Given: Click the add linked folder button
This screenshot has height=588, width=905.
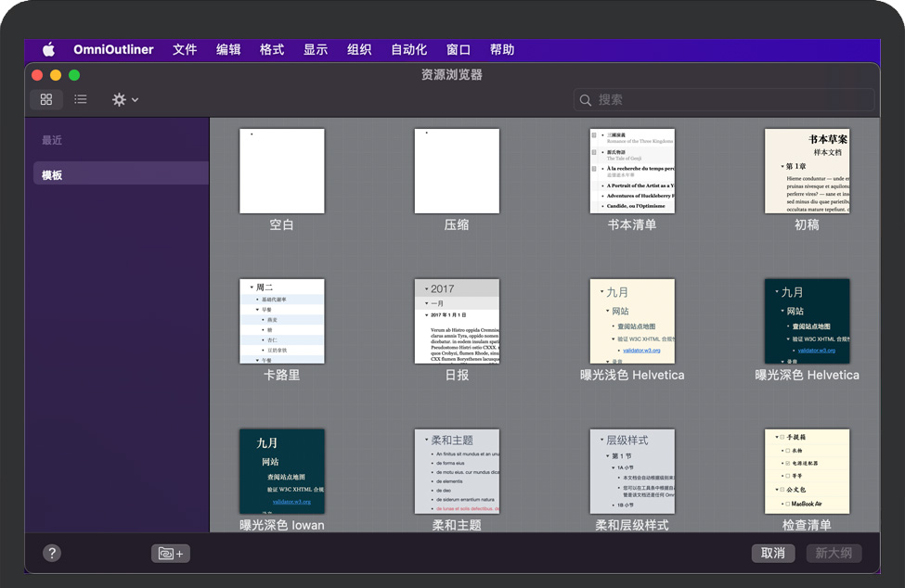Looking at the screenshot, I should tap(170, 553).
